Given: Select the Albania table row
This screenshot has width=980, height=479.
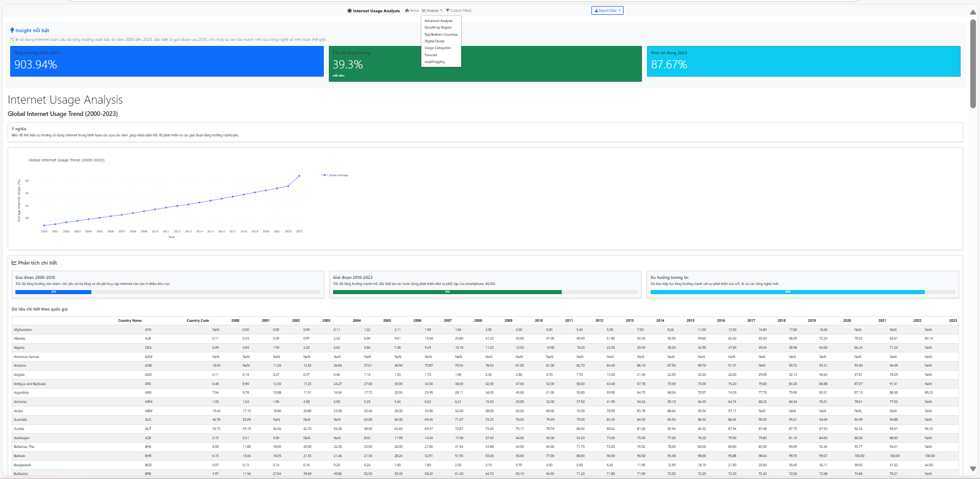Looking at the screenshot, I should (485, 339).
